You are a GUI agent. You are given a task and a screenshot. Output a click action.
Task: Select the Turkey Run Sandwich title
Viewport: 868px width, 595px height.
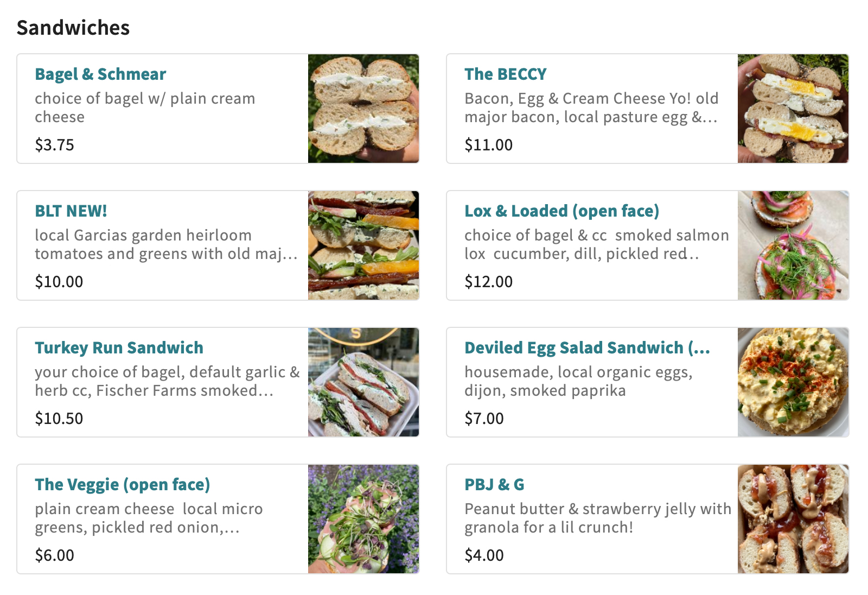pos(119,347)
